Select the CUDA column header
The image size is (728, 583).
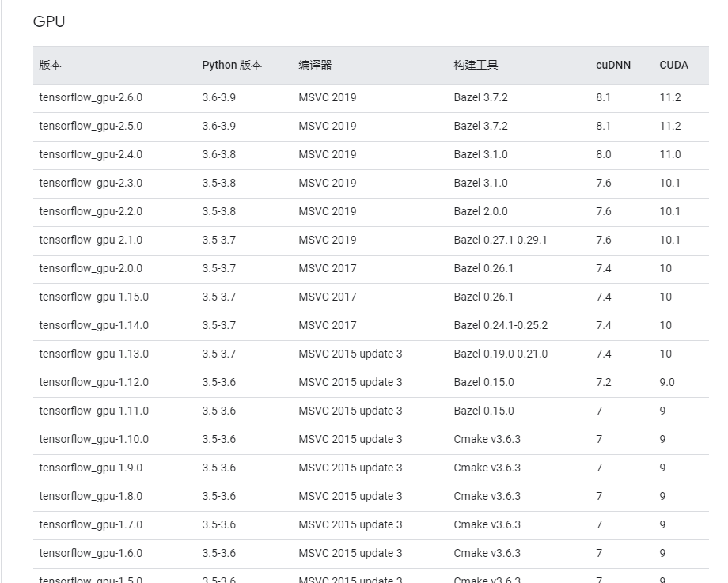click(673, 65)
